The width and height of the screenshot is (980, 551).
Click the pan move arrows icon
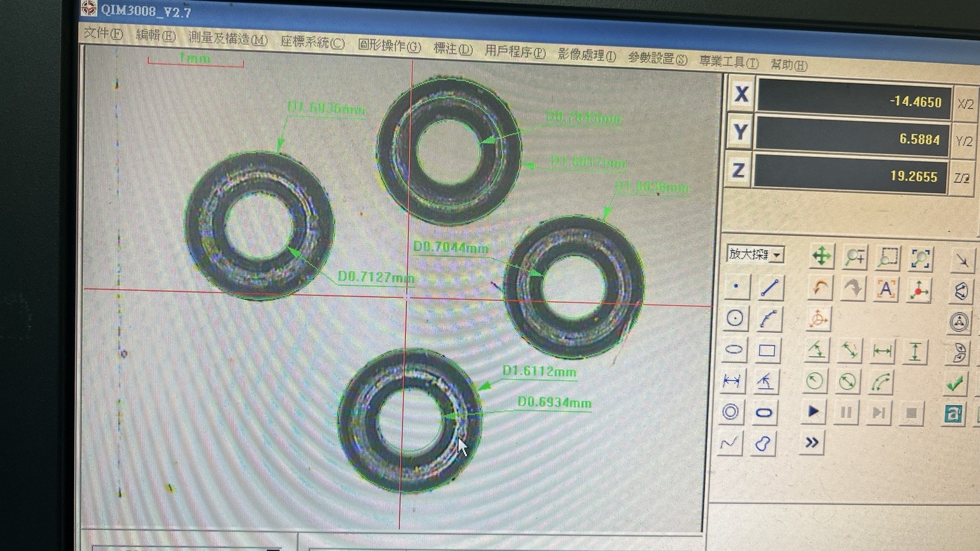click(x=821, y=256)
